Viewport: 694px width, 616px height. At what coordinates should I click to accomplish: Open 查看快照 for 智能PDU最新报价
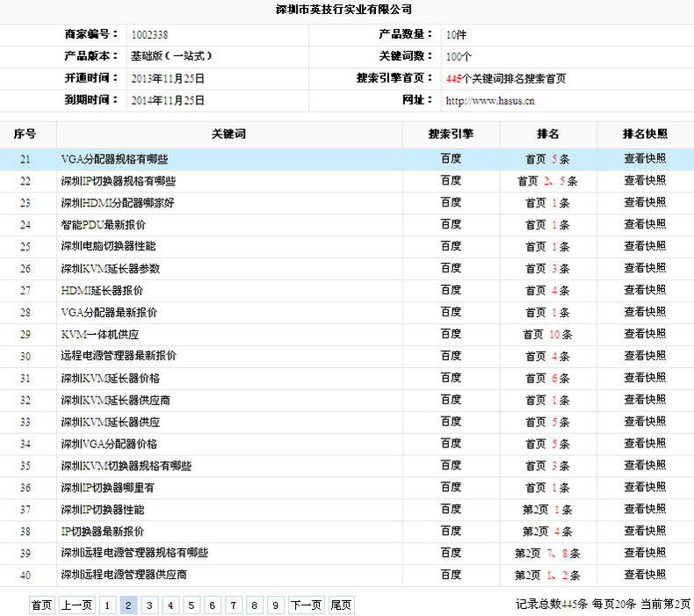tap(645, 224)
